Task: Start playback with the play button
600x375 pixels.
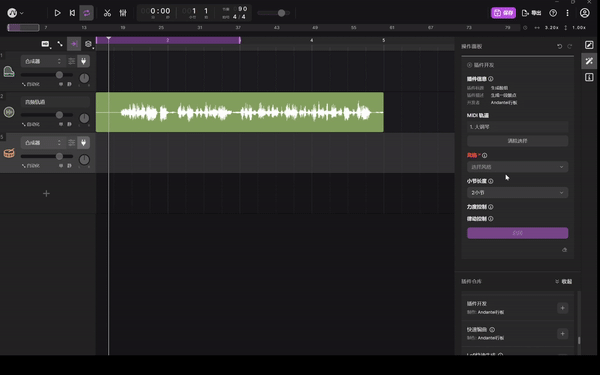Action: [x=57, y=13]
